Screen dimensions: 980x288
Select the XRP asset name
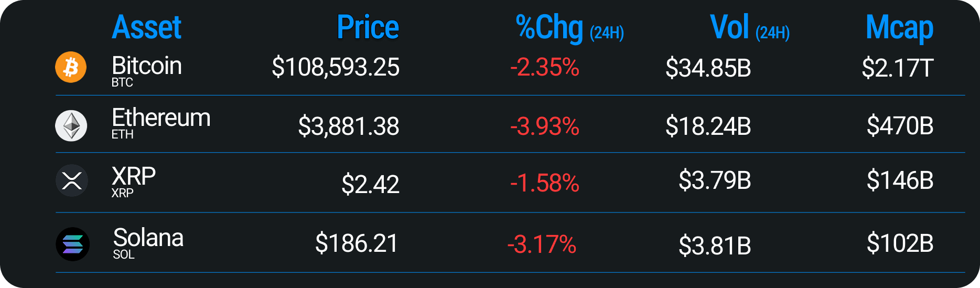134,176
